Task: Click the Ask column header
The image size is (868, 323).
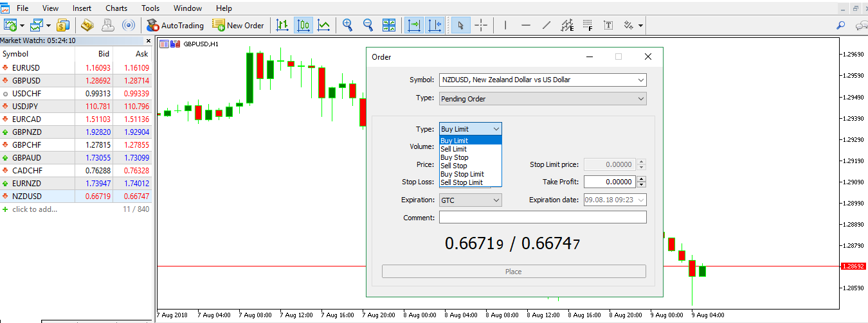Action: click(x=133, y=54)
